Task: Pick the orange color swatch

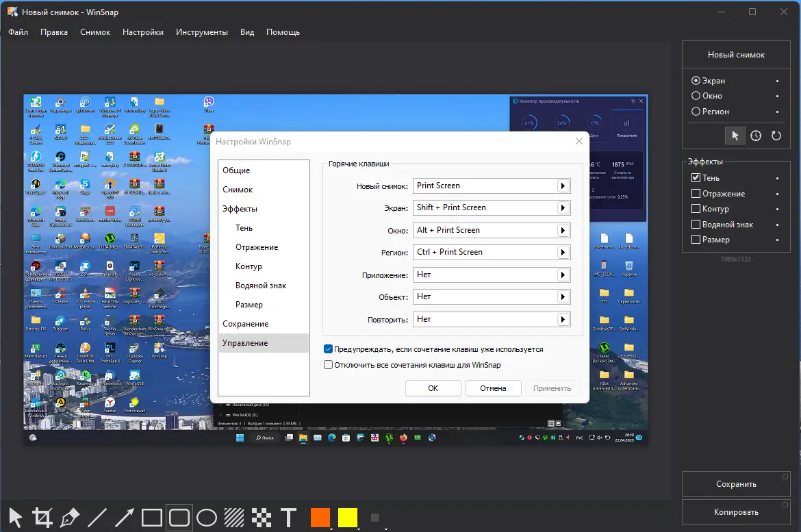Action: click(x=320, y=518)
